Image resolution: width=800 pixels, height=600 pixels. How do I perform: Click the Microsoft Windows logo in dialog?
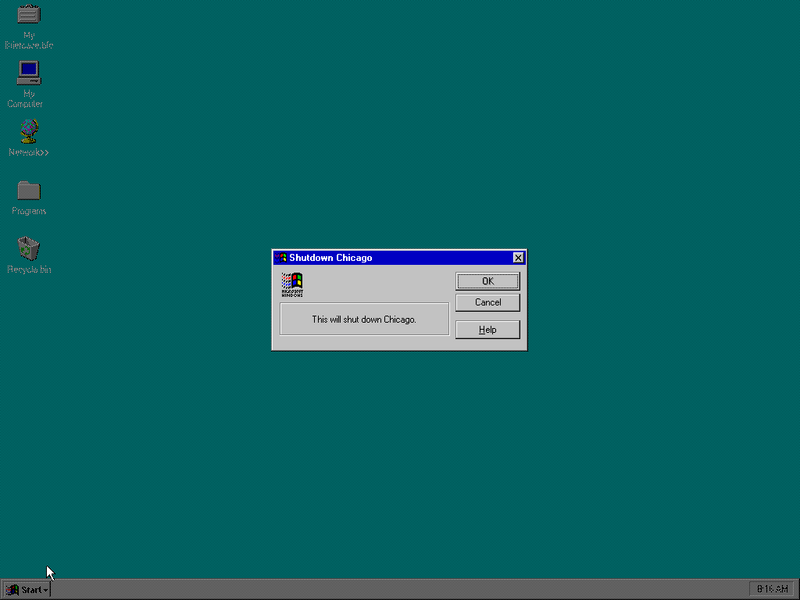[x=292, y=285]
